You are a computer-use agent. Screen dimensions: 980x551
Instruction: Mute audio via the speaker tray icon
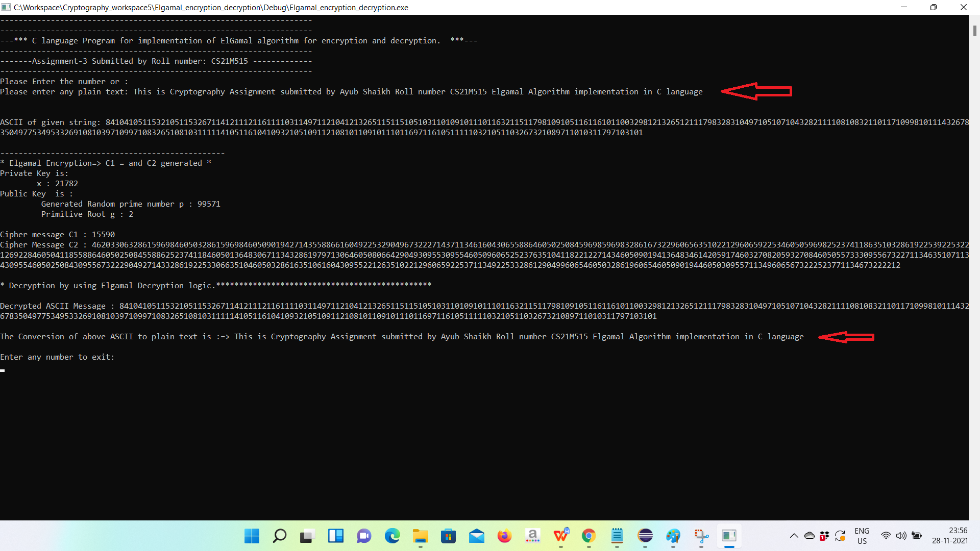coord(901,536)
